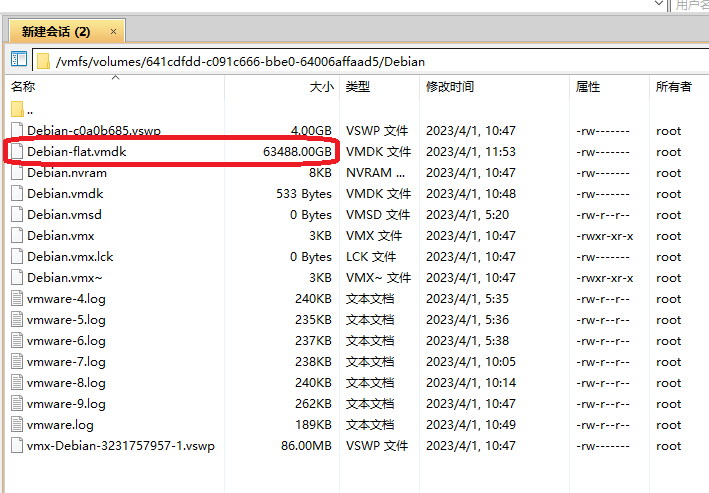Click the VMX~ 文件 type cell
The width and height of the screenshot is (709, 493).
[378, 277]
